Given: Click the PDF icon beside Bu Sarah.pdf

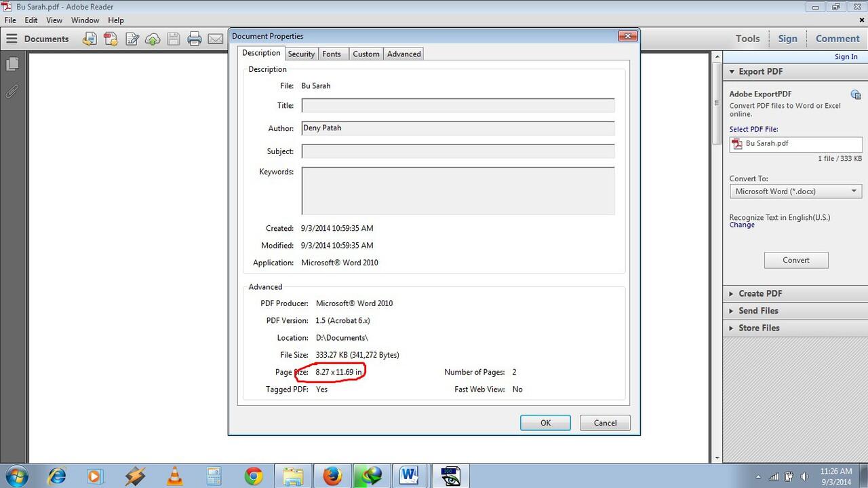Looking at the screenshot, I should (x=738, y=144).
